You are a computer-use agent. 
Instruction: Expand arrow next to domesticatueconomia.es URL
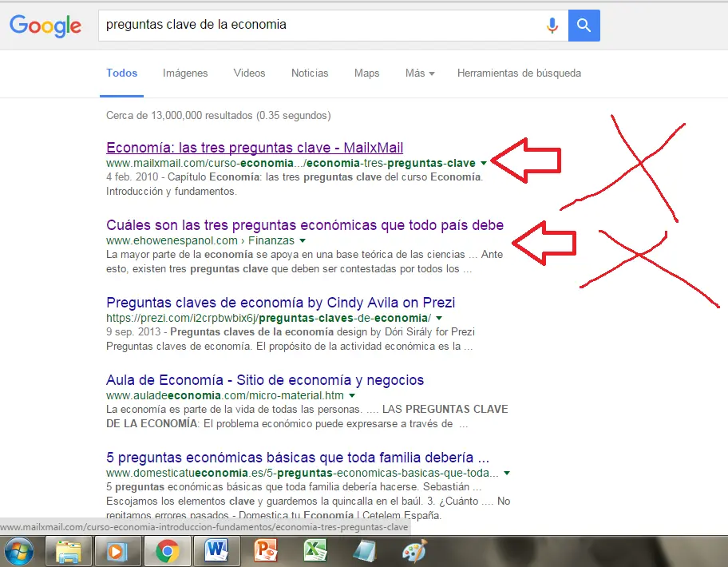pyautogui.click(x=507, y=474)
